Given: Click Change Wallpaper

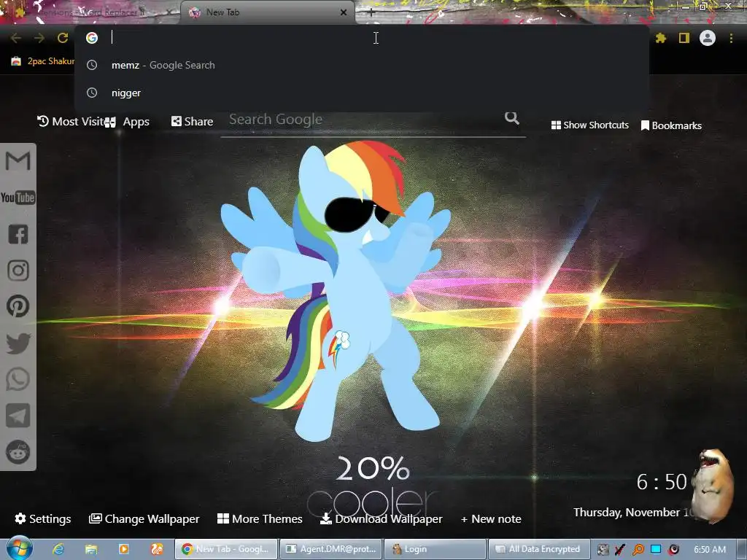Looking at the screenshot, I should pos(144,518).
